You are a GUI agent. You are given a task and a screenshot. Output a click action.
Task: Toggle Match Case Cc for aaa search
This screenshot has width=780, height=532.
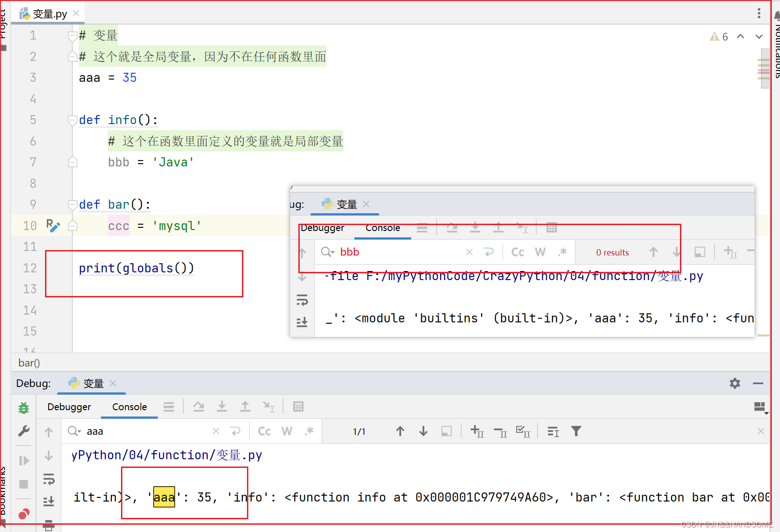point(264,431)
